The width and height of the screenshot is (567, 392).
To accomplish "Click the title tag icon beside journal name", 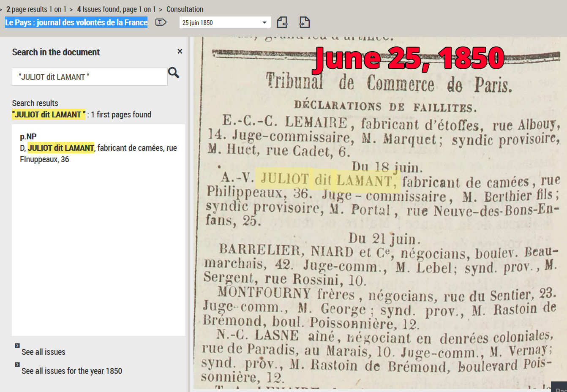I will 161,22.
